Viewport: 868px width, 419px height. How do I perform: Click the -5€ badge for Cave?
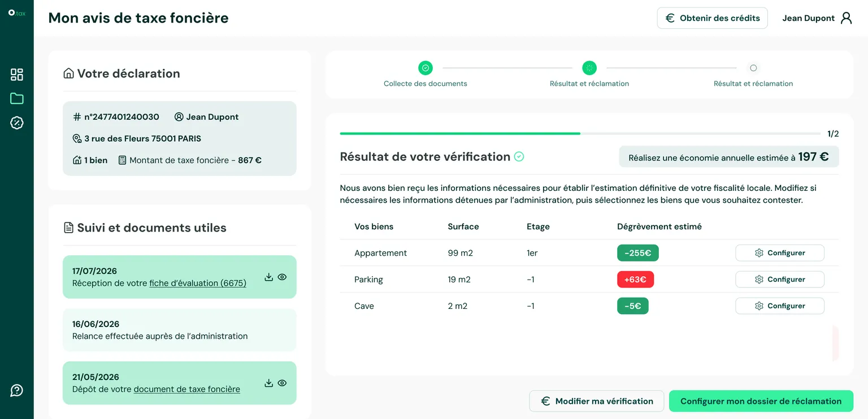coord(633,306)
